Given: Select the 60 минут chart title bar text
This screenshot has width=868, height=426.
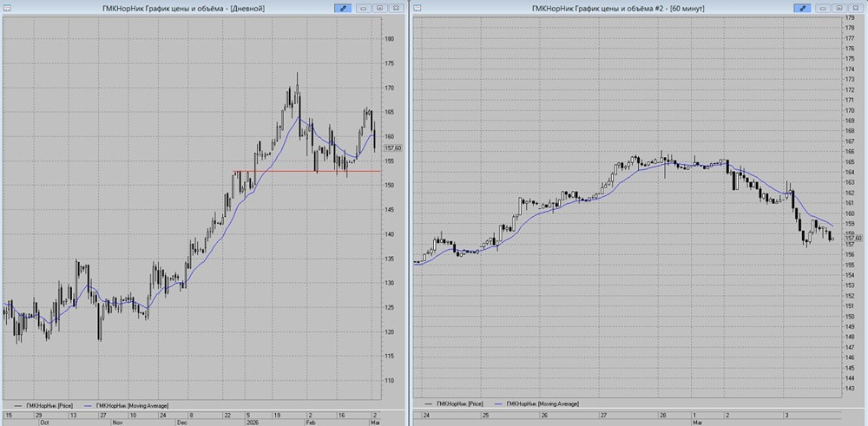Looking at the screenshot, I should click(x=618, y=9).
